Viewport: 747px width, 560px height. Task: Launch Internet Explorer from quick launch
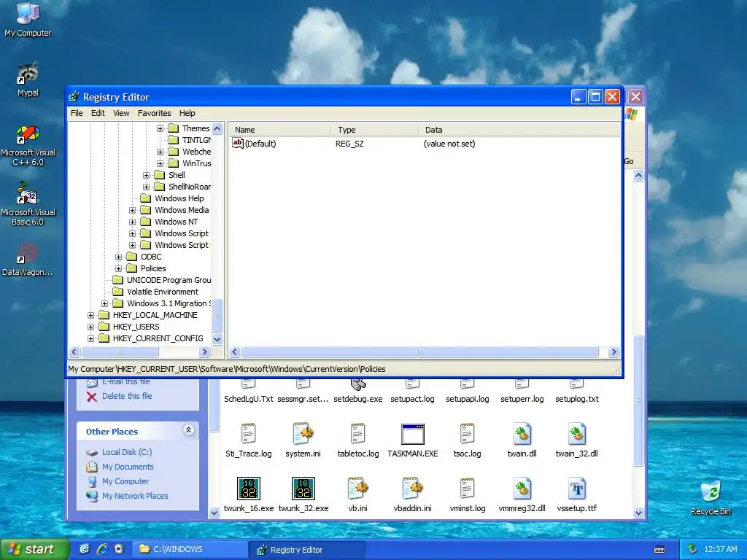pos(102,549)
